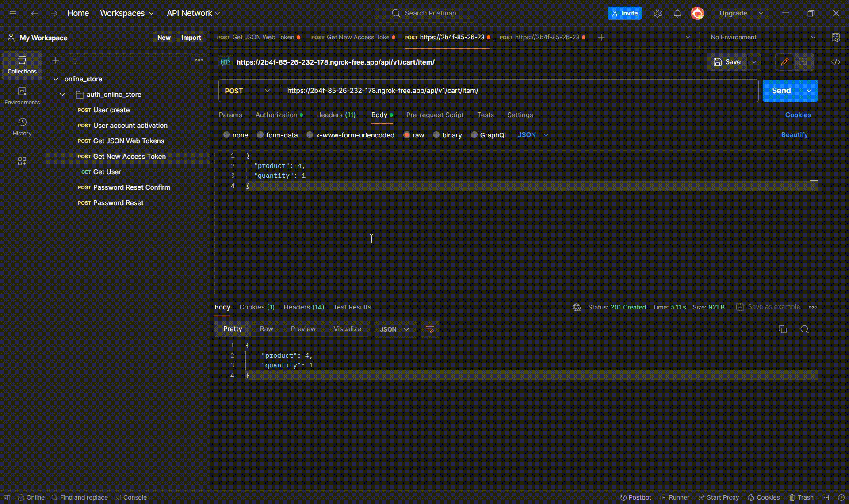Expand the online_store collection tree

tap(54, 79)
